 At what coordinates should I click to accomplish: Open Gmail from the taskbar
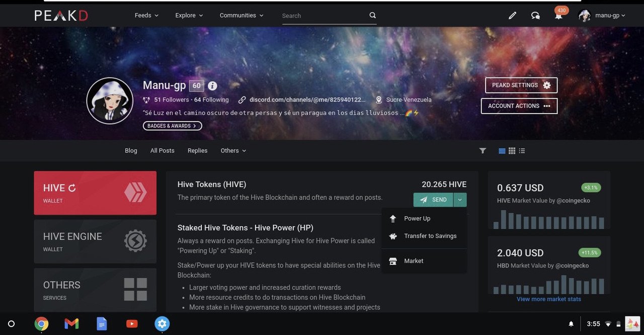click(x=71, y=323)
